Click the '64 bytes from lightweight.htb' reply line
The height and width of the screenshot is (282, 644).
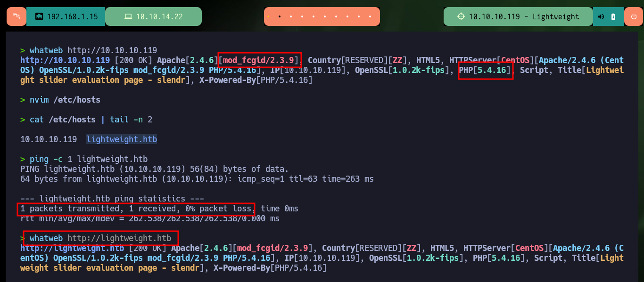(197, 179)
